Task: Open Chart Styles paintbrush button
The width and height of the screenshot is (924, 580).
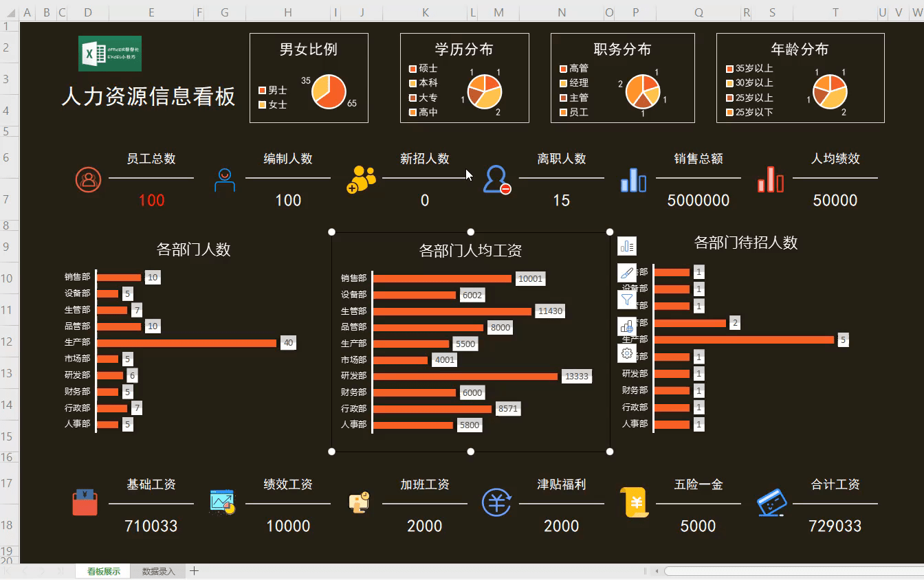Action: (627, 273)
